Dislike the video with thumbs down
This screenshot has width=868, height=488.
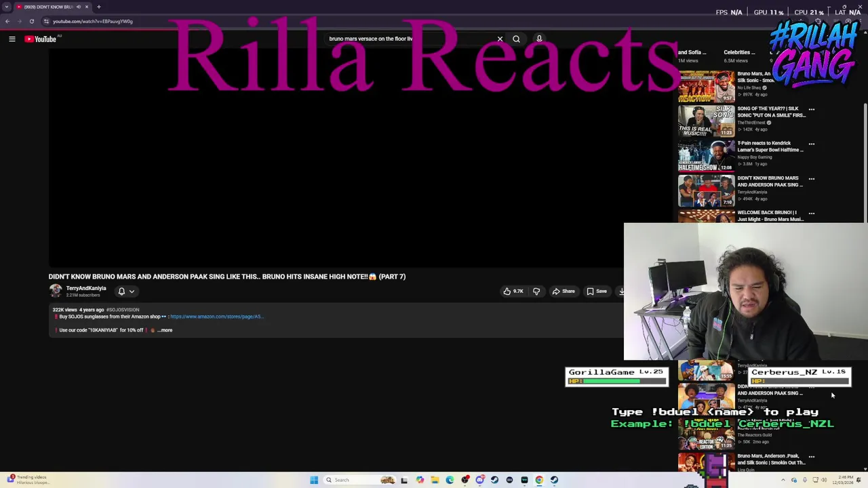pyautogui.click(x=536, y=291)
